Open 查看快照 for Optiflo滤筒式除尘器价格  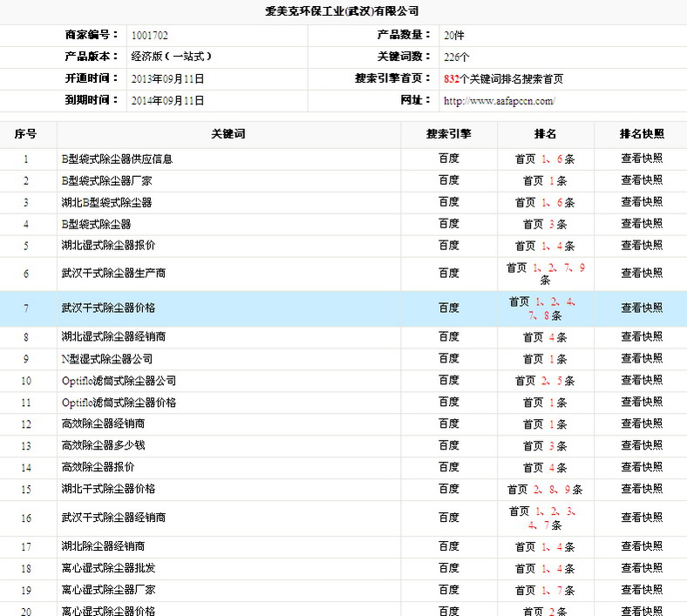(642, 403)
